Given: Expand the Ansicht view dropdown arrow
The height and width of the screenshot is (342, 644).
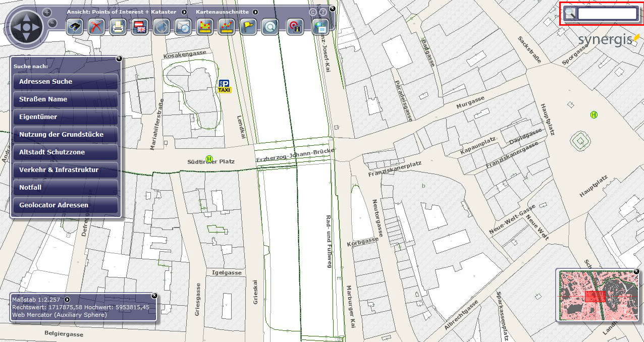Looking at the screenshot, I should pyautogui.click(x=184, y=12).
